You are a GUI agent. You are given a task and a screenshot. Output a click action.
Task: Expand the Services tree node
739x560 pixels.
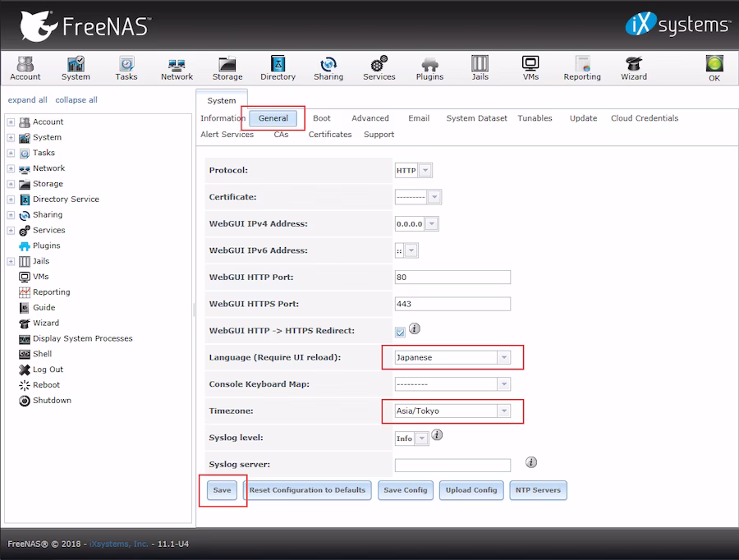tap(11, 231)
